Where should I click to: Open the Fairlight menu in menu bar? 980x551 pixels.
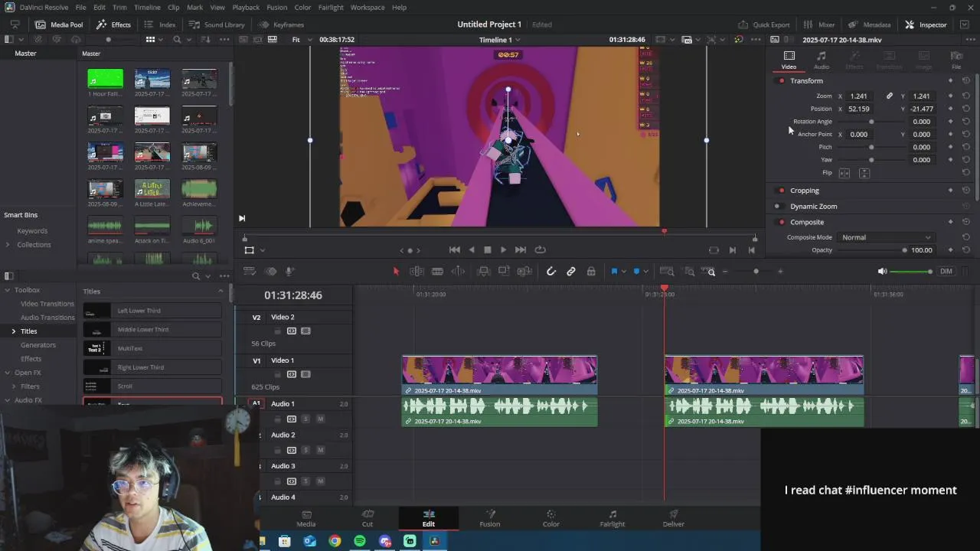point(331,7)
